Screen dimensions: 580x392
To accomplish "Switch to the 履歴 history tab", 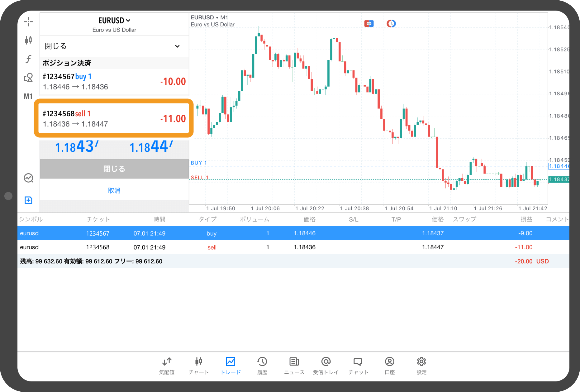I will 262,365.
